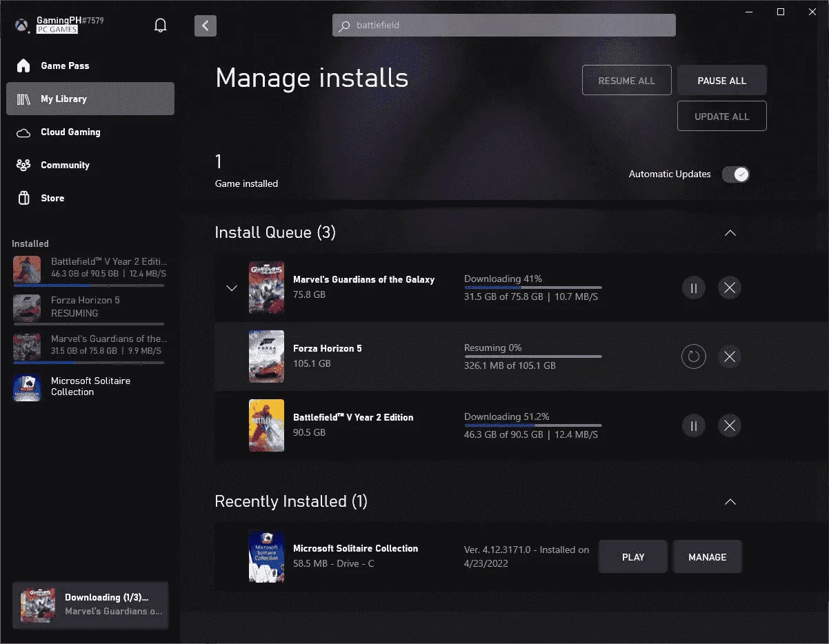Select Guardians of the Galaxy thumbnail in sidebar
Viewport: 829px width, 644px height.
click(x=27, y=347)
